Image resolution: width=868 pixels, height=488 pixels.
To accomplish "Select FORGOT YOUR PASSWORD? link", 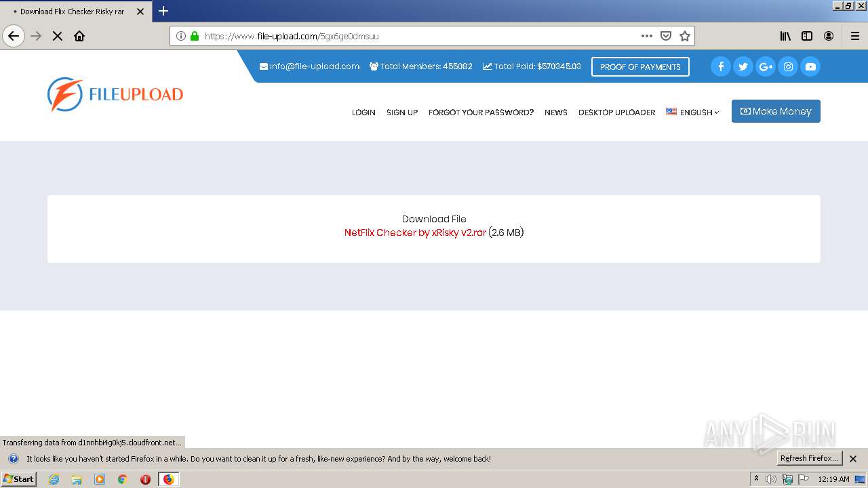I will [481, 113].
